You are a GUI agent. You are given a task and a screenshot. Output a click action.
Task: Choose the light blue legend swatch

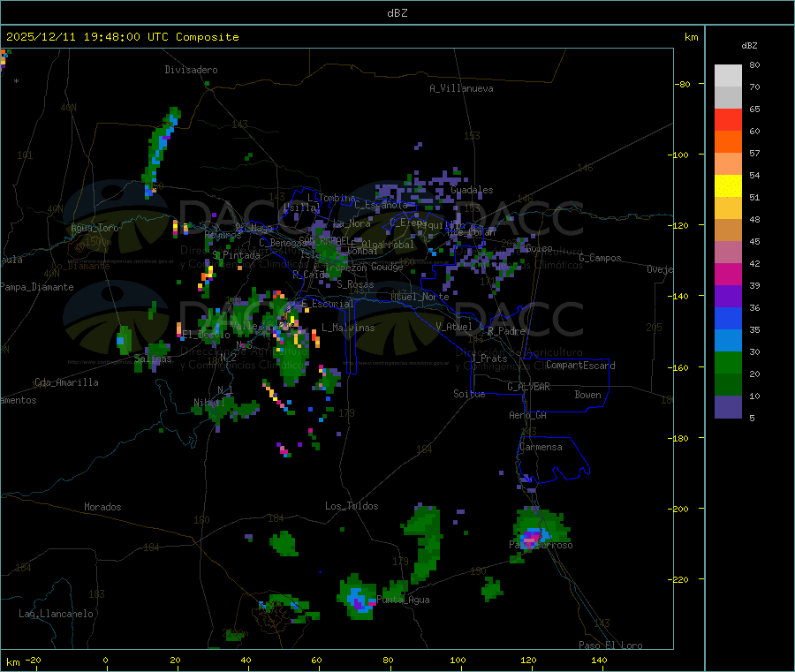(x=728, y=341)
